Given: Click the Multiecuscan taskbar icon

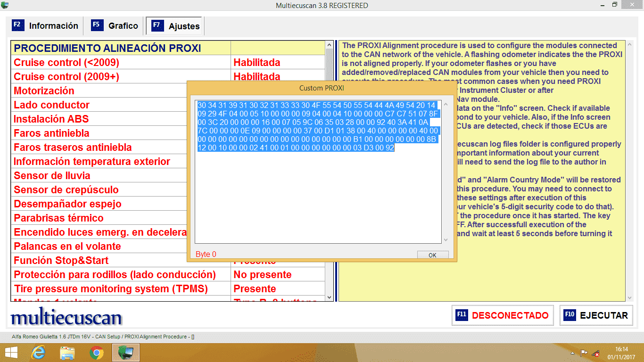Looking at the screenshot, I should click(126, 353).
